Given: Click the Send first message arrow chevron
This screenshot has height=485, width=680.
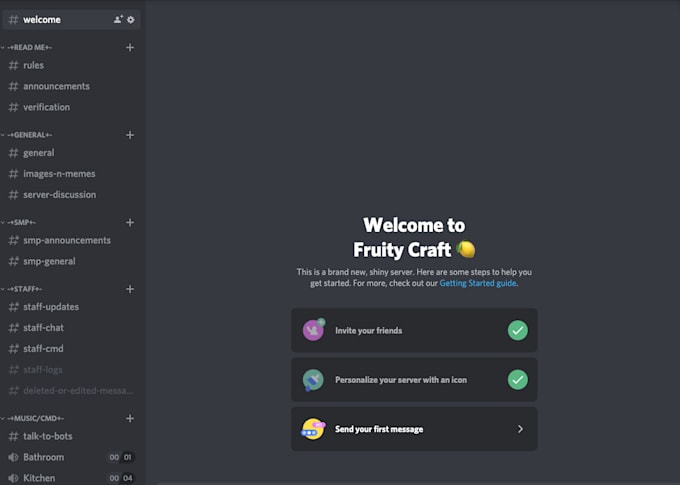Looking at the screenshot, I should pos(520,429).
